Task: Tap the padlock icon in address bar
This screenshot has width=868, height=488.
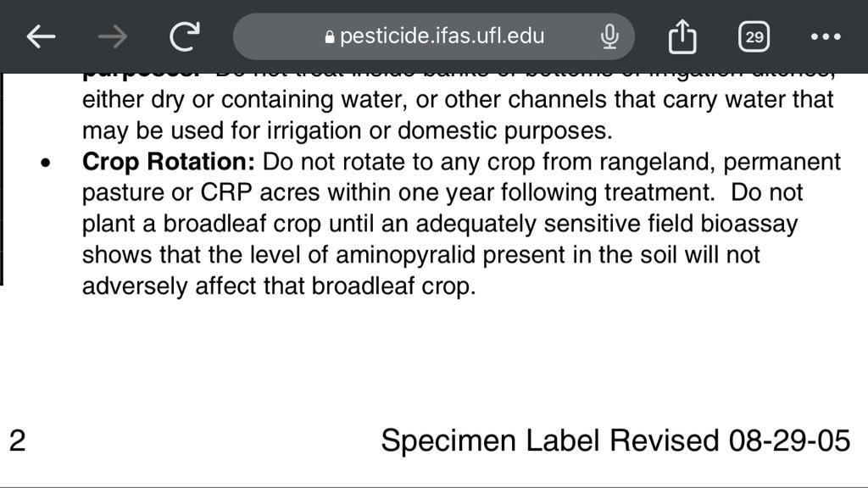Action: pyautogui.click(x=330, y=37)
